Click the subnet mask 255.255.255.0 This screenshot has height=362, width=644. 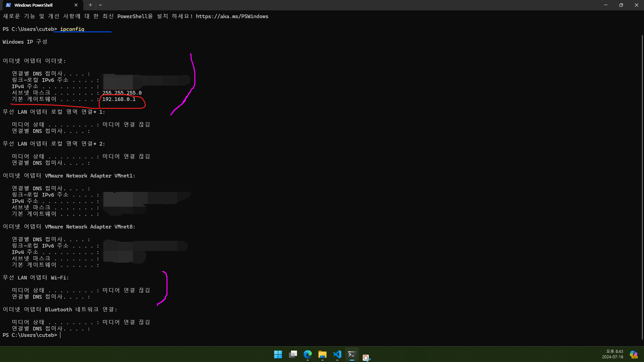[122, 93]
